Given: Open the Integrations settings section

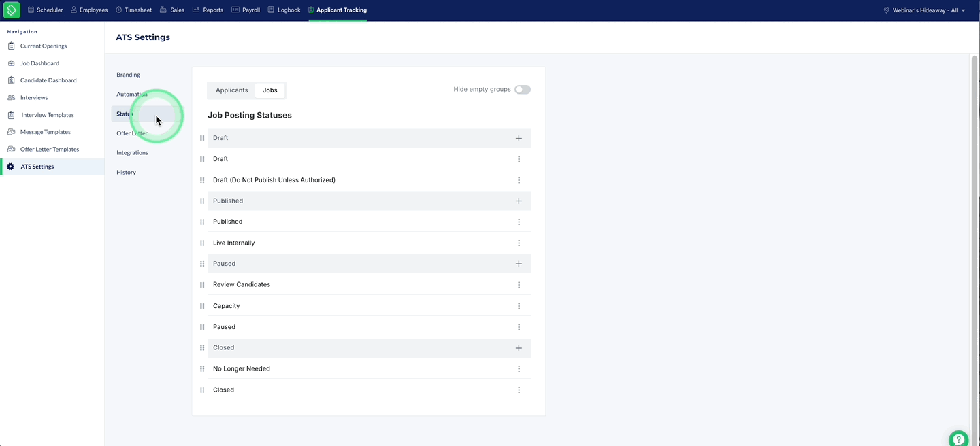Looking at the screenshot, I should (x=132, y=153).
